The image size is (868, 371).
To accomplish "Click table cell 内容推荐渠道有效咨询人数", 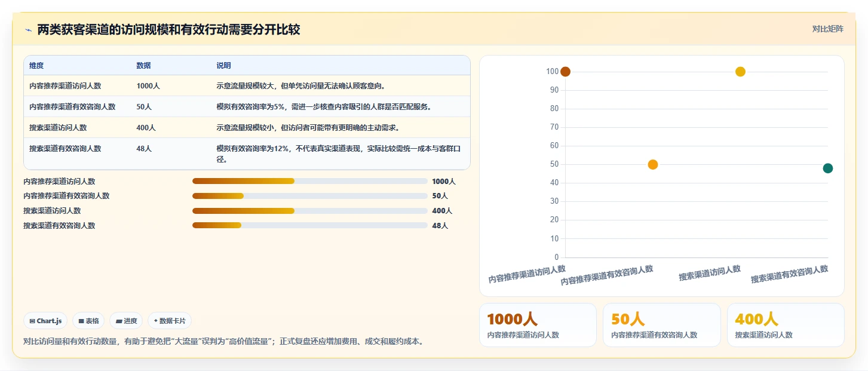I will pyautogui.click(x=72, y=107).
